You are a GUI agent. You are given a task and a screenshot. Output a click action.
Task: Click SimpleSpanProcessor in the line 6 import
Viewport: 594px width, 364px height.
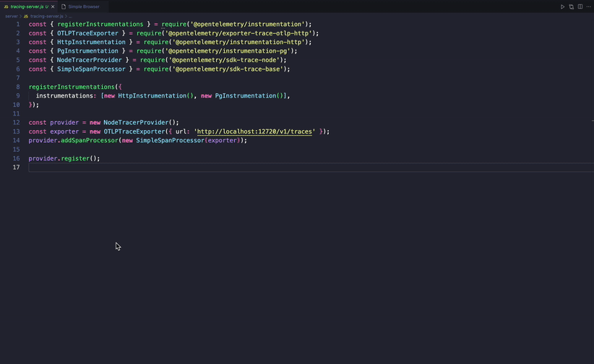91,69
